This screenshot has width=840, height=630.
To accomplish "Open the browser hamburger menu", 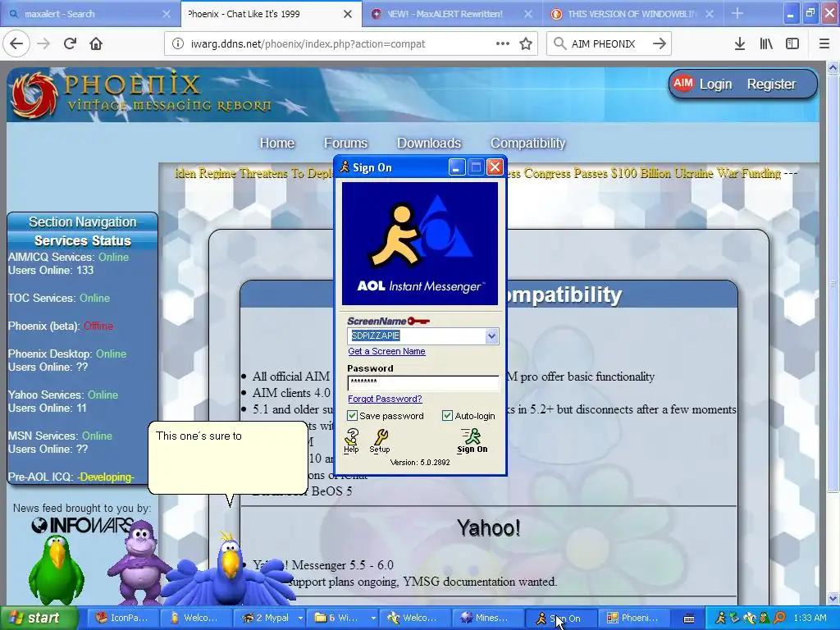I will pos(824,44).
